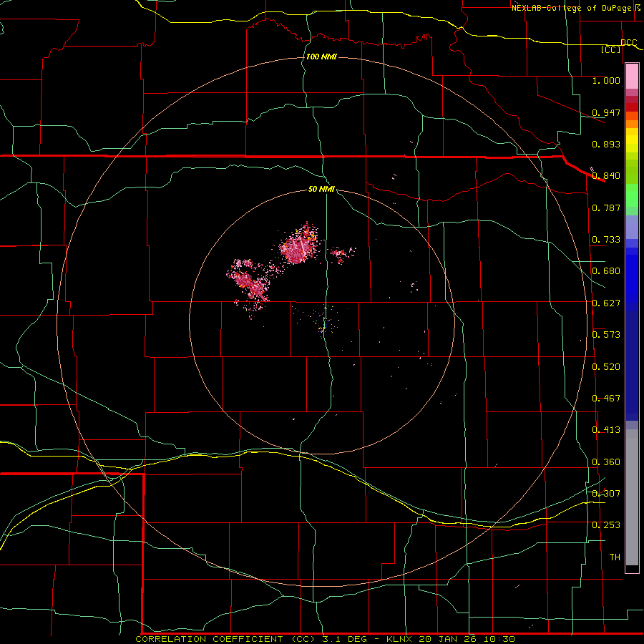Screen dimensions: 644x644
Task: Click the 0.360 scale value
Action: pyautogui.click(x=606, y=462)
